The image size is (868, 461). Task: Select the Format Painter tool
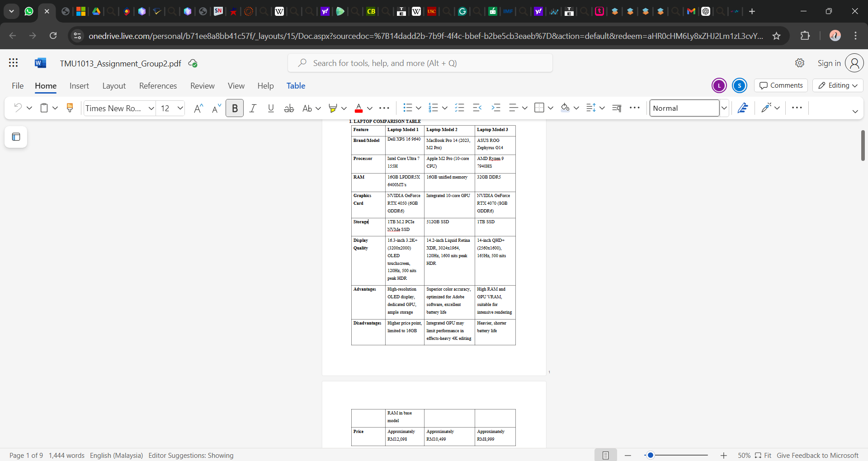coord(70,108)
